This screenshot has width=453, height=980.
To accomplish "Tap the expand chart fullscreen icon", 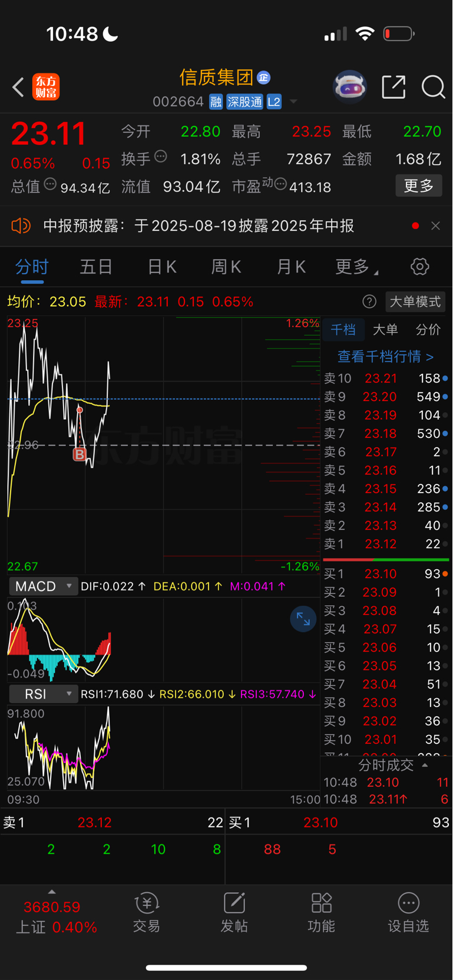I will [303, 619].
